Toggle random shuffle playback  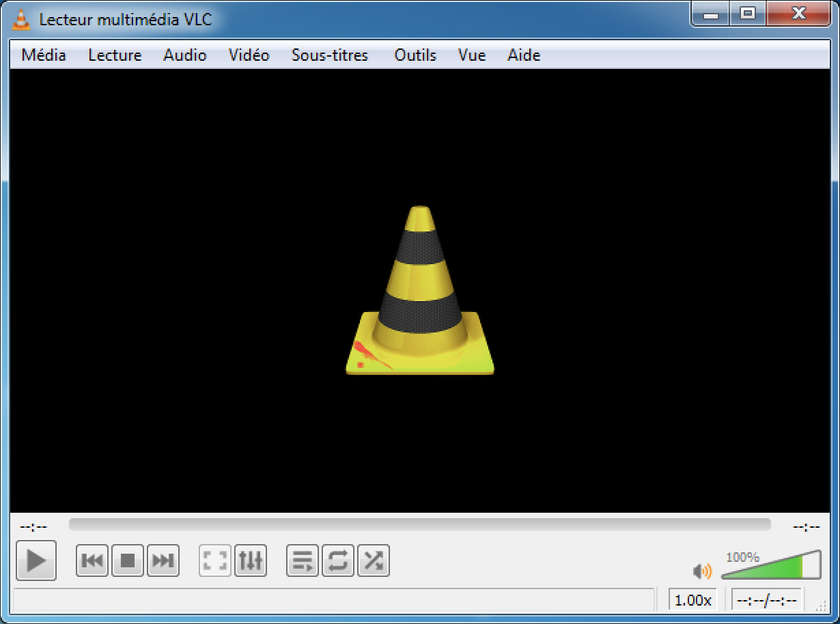(x=374, y=561)
